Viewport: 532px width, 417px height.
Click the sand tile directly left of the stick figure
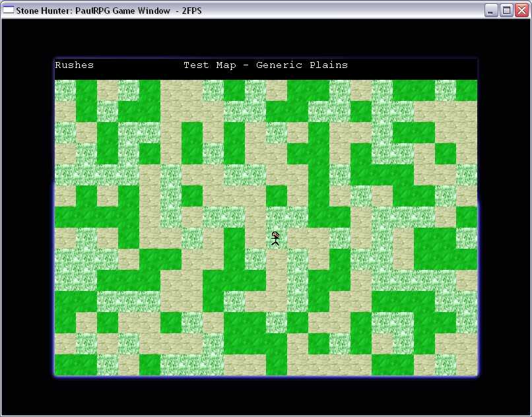coord(255,238)
